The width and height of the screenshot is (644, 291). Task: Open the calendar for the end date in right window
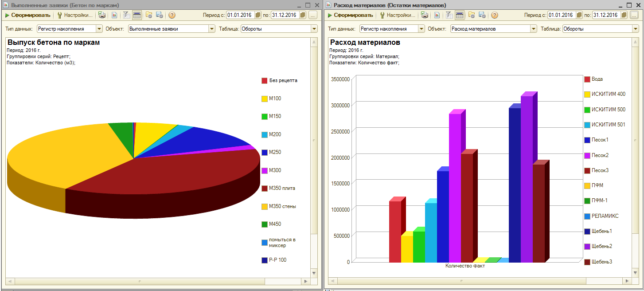pos(624,15)
